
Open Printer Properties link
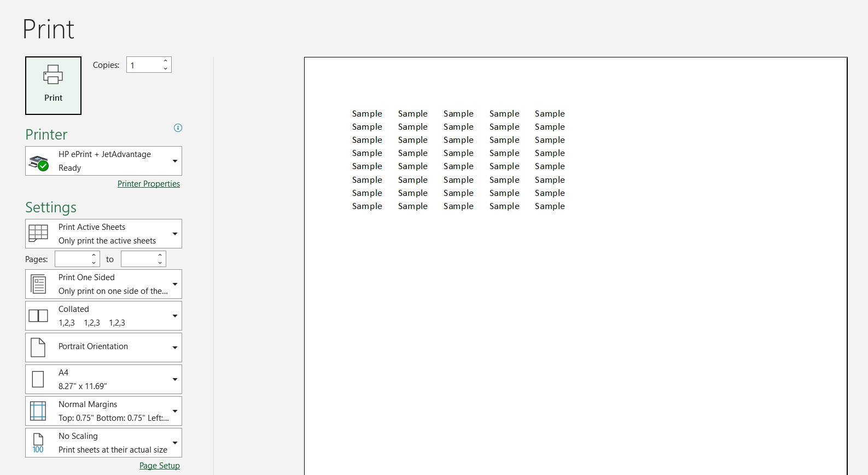[149, 184]
